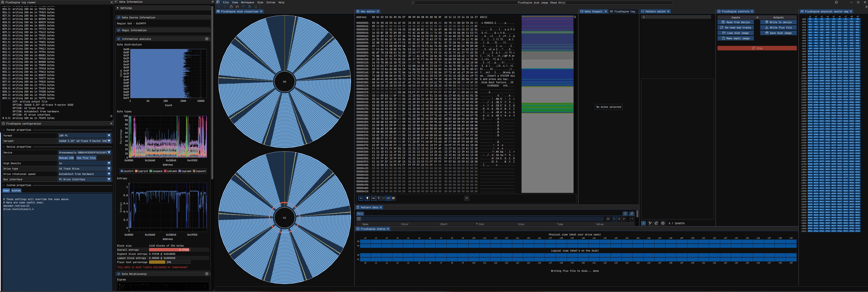Open the Byte Relationship settings gear
868x292 pixels.
tap(207, 274)
